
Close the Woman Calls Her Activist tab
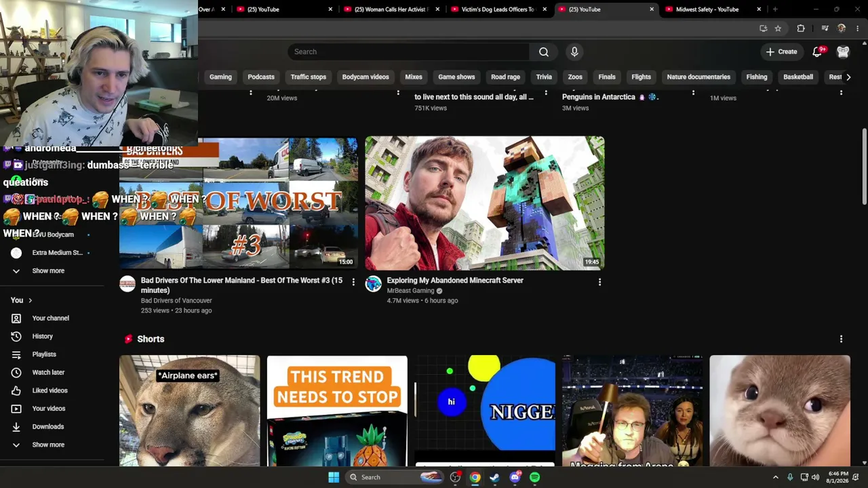click(437, 9)
